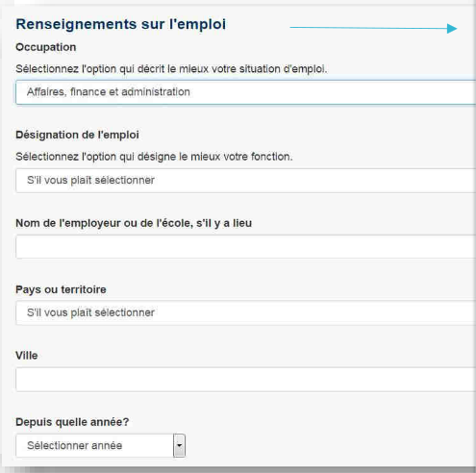Expand the Pays ou territoire dropdown
Viewport: 476px width, 473px height.
(246, 312)
